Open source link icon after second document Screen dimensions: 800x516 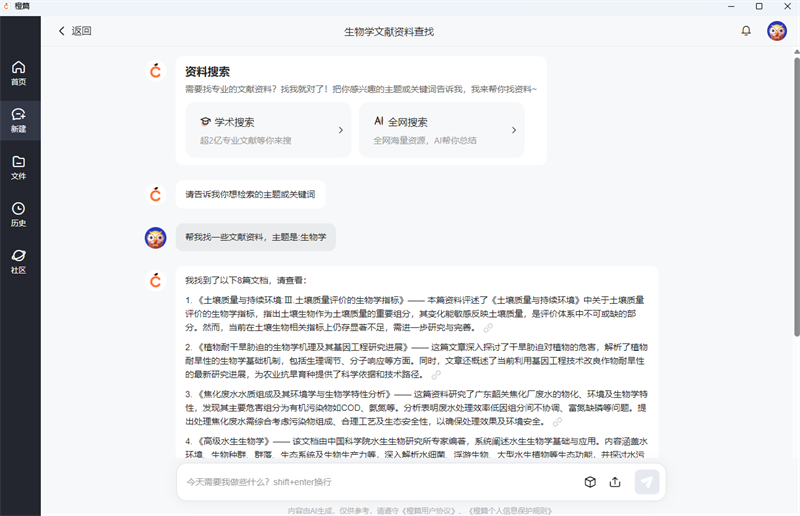(436, 375)
